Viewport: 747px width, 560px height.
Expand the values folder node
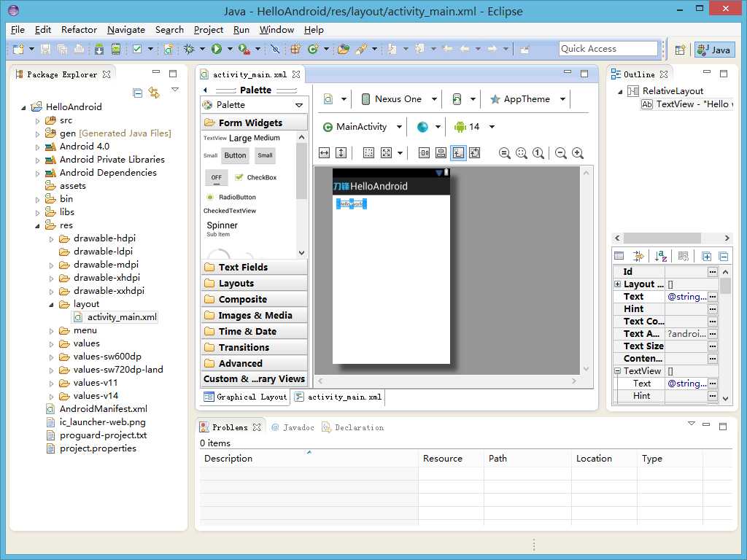tap(52, 344)
